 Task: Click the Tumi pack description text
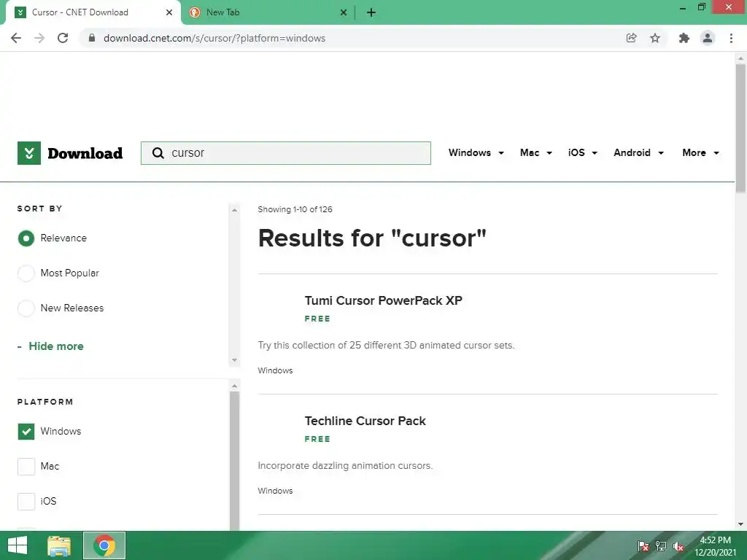[387, 345]
